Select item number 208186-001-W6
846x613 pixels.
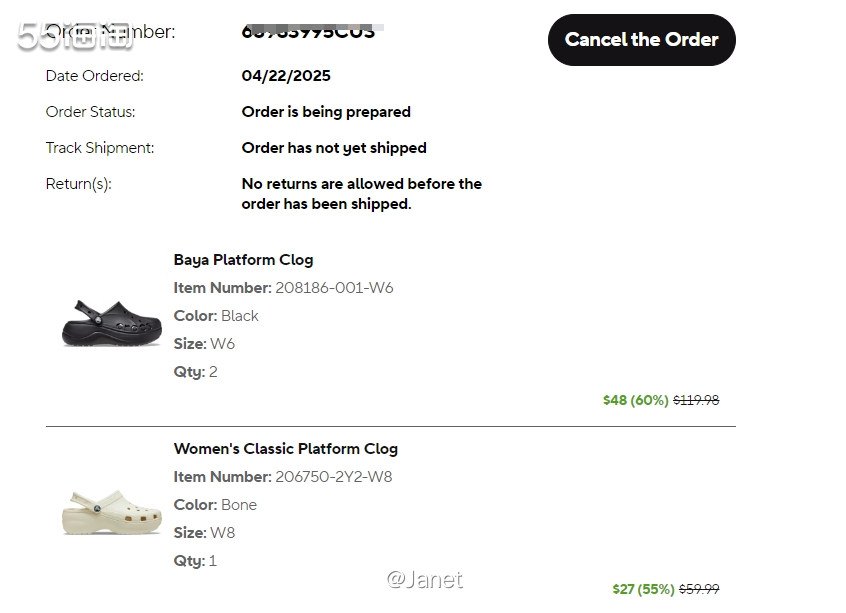tap(334, 288)
